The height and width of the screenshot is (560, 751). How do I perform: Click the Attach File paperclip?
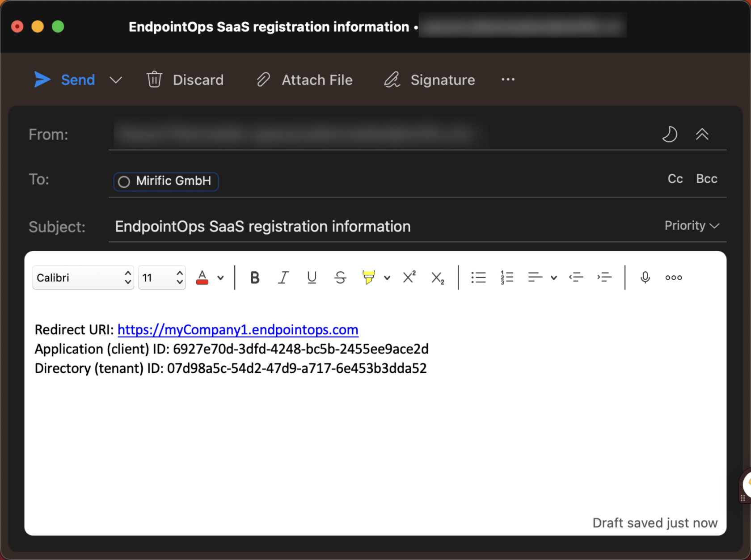[263, 80]
